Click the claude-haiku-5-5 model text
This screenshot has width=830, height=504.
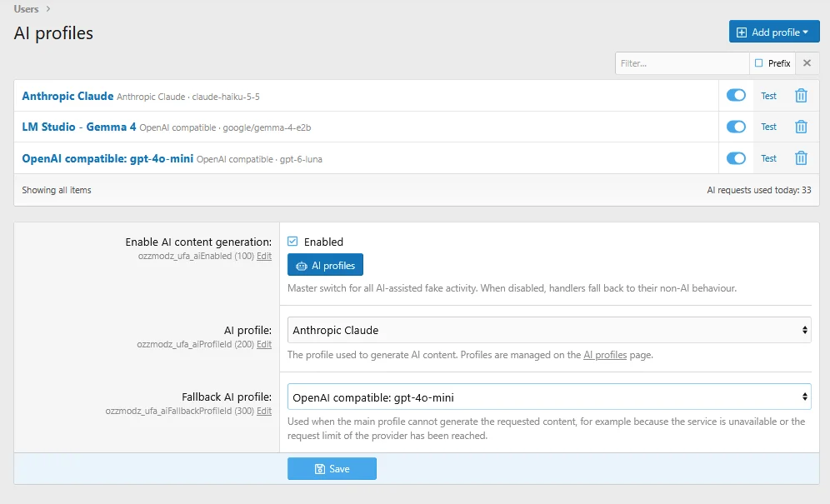226,97
